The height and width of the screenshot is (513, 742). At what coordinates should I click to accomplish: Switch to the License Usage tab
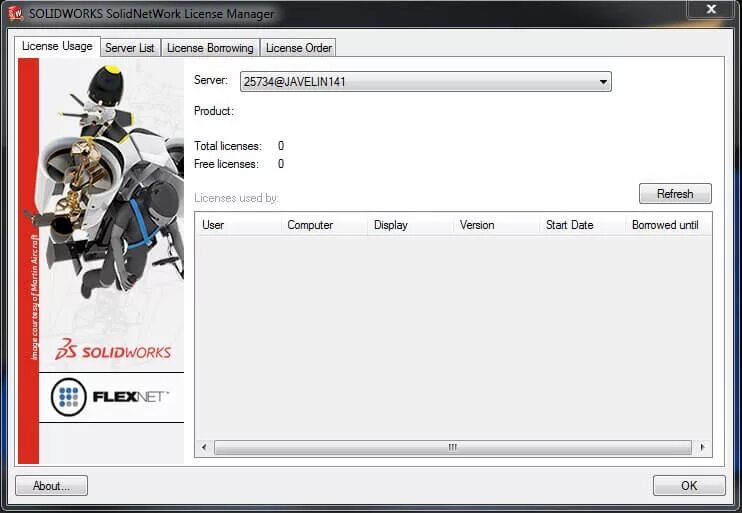pyautogui.click(x=57, y=46)
